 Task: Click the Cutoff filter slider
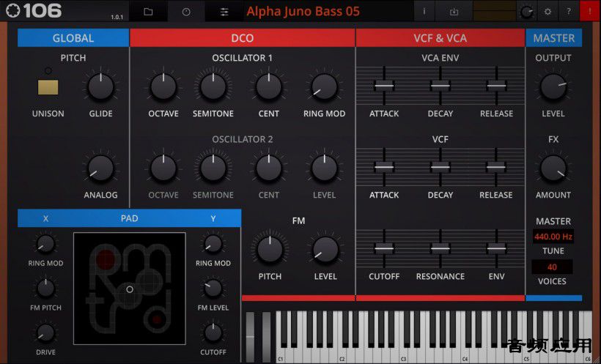pyautogui.click(x=384, y=248)
